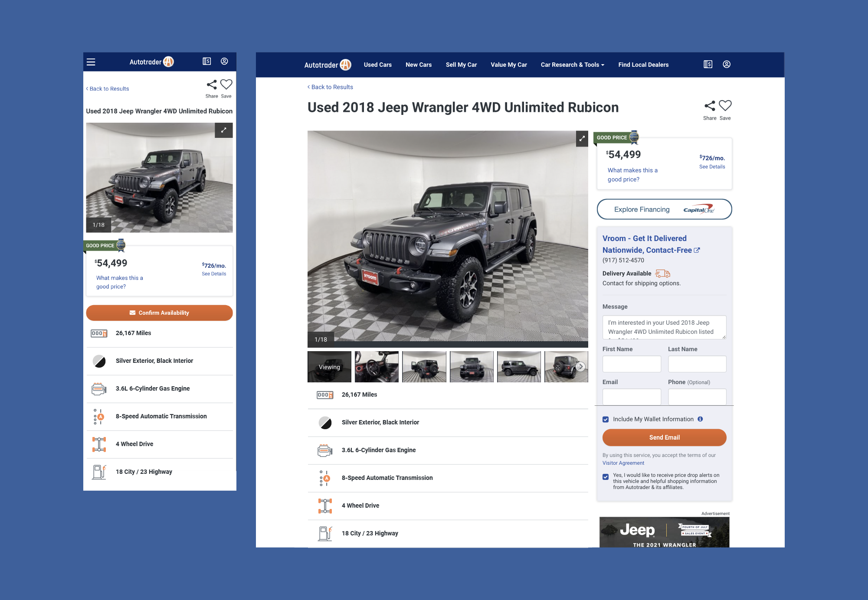Click the Message text area

[x=664, y=327]
